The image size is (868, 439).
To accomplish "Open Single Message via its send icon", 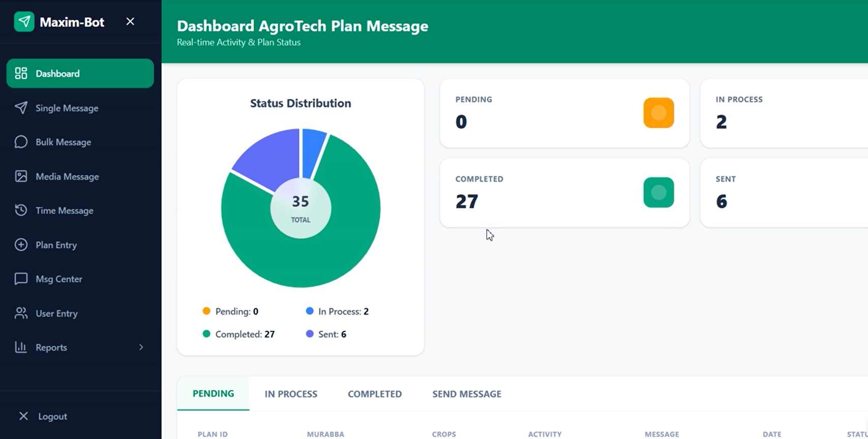I will click(x=21, y=108).
